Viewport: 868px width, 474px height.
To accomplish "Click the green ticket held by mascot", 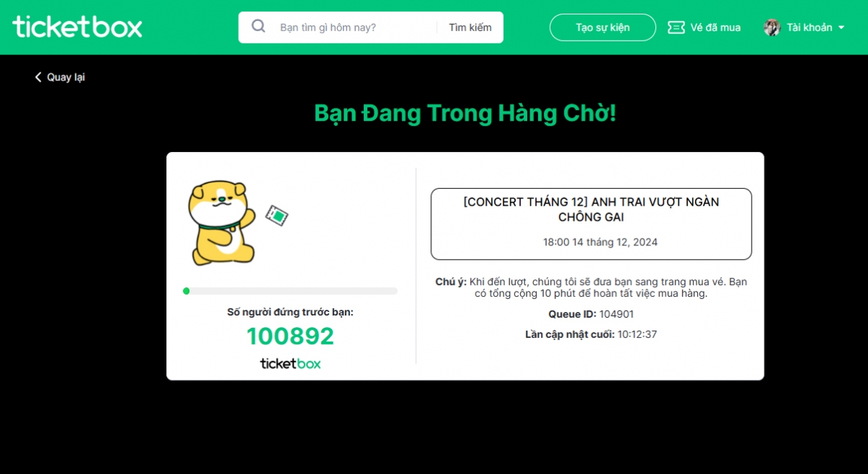I will coord(276,215).
